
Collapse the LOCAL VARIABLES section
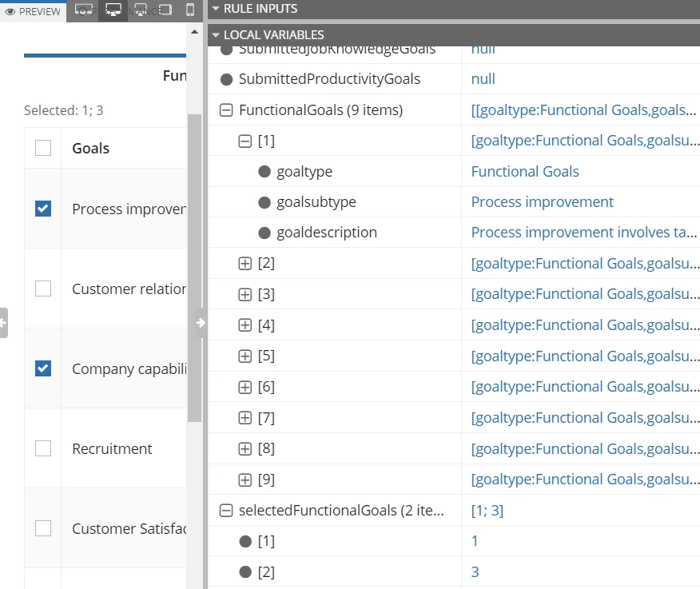pos(216,35)
